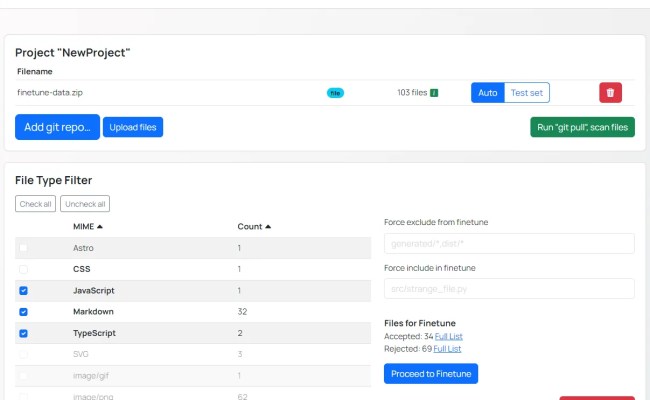Open the green info icon beside 103 files
This screenshot has width=650, height=400.
434,93
